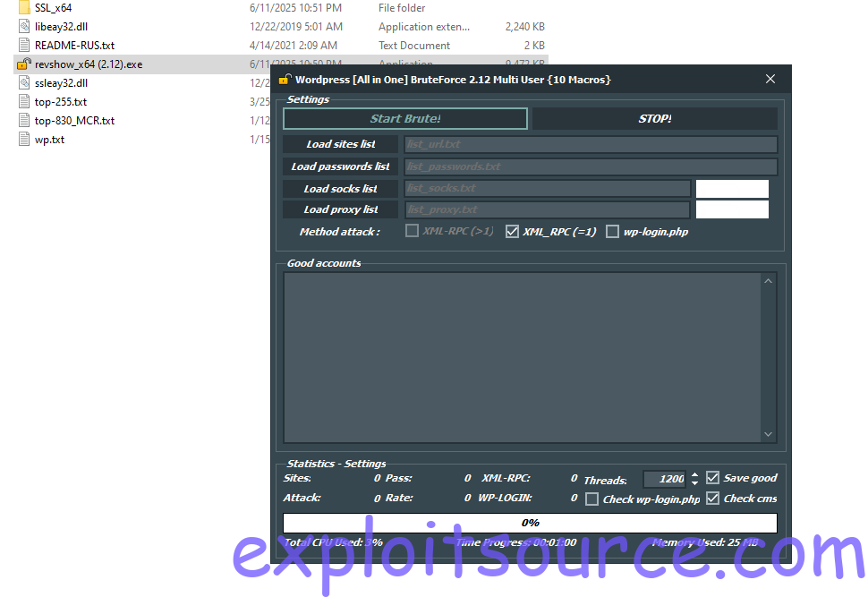Click the 'Text Document' type cell

(414, 46)
